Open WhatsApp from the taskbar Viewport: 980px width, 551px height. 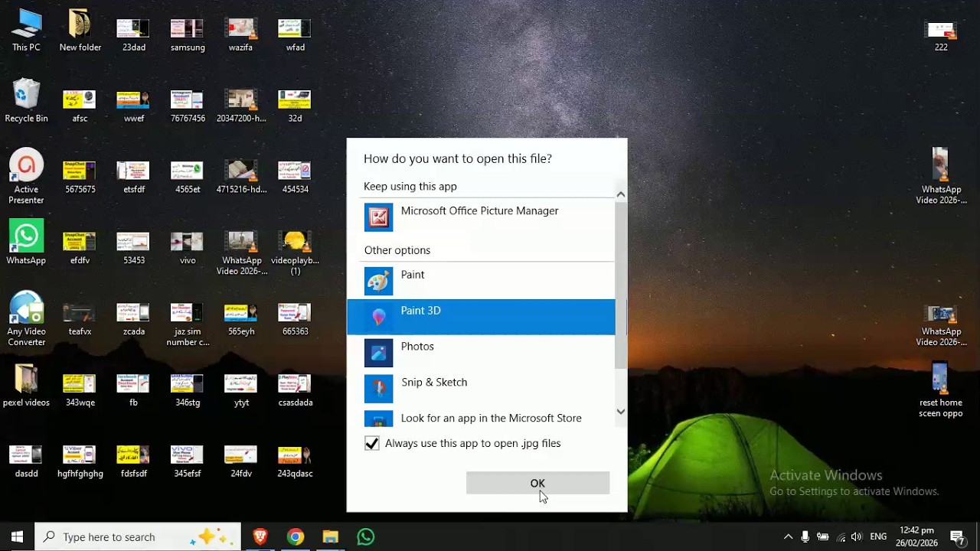coord(366,536)
